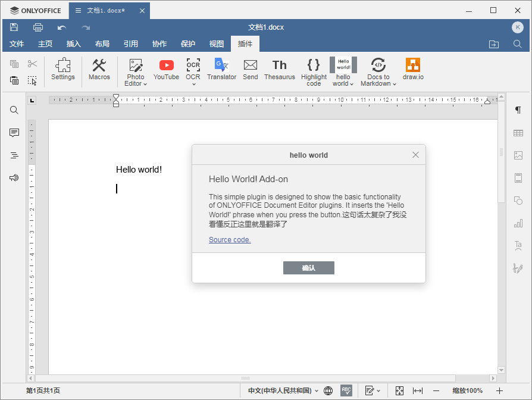
Task: Launch the draw.io plugin
Action: (413, 69)
